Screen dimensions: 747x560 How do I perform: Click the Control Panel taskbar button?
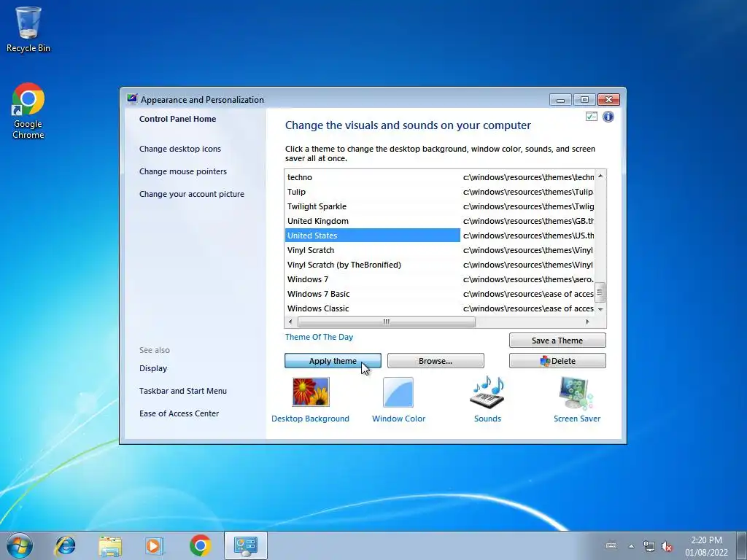(x=246, y=545)
